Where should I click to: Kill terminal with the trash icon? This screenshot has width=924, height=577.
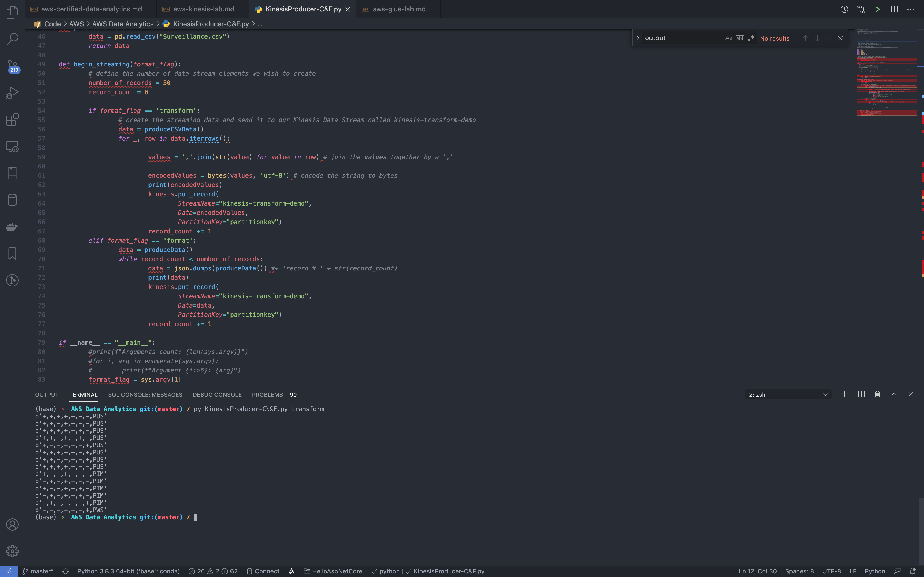(877, 394)
